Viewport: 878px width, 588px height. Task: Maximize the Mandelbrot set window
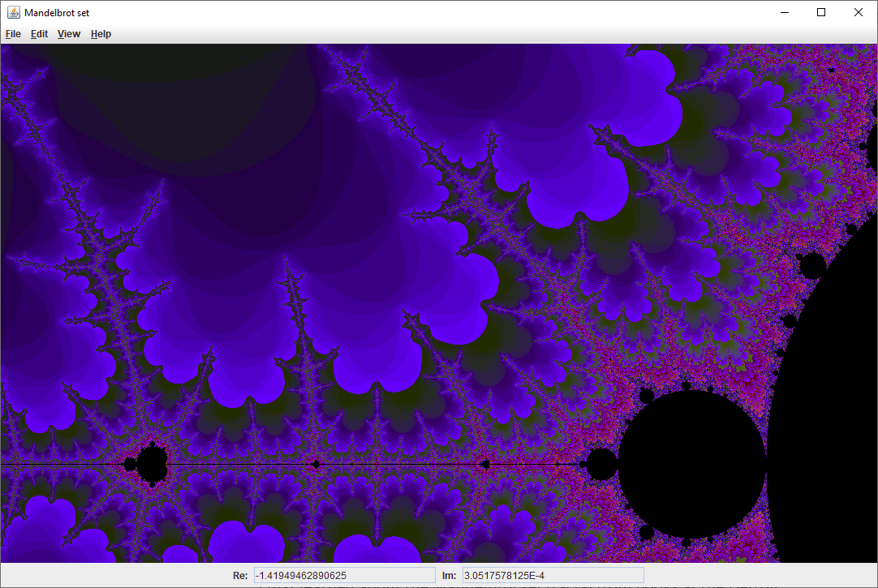coord(820,12)
